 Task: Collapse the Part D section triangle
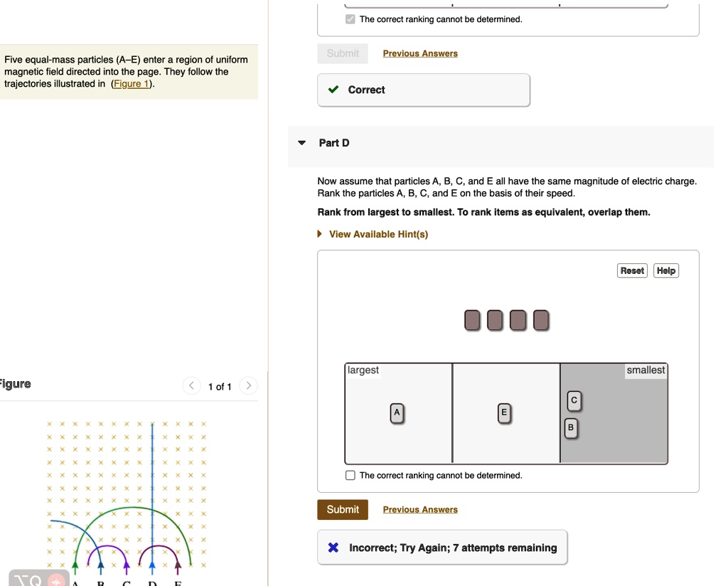click(x=302, y=143)
